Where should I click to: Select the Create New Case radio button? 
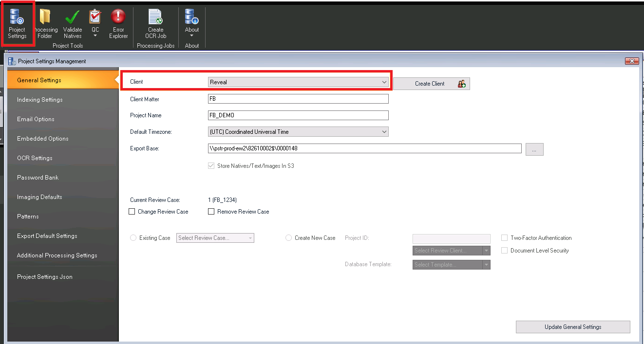tap(289, 238)
